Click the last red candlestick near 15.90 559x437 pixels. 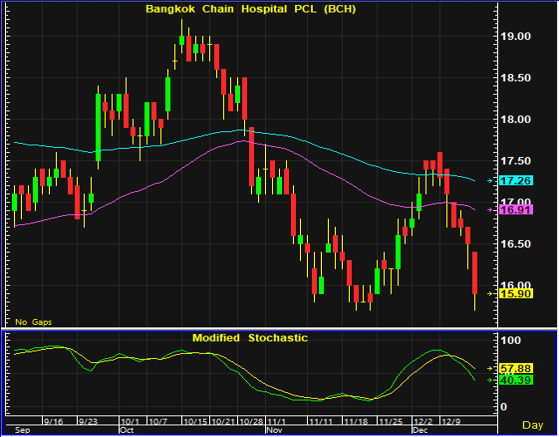pyautogui.click(x=475, y=273)
